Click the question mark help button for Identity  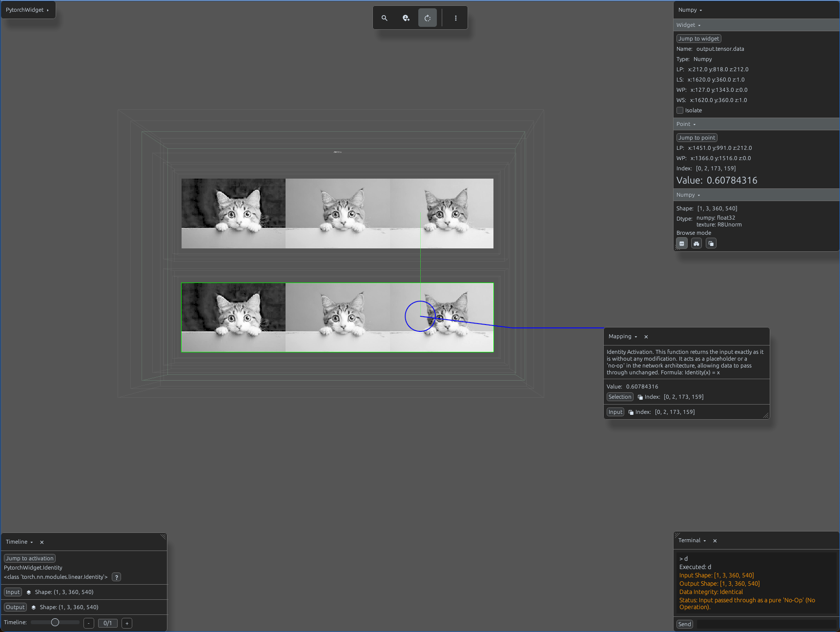pos(116,577)
